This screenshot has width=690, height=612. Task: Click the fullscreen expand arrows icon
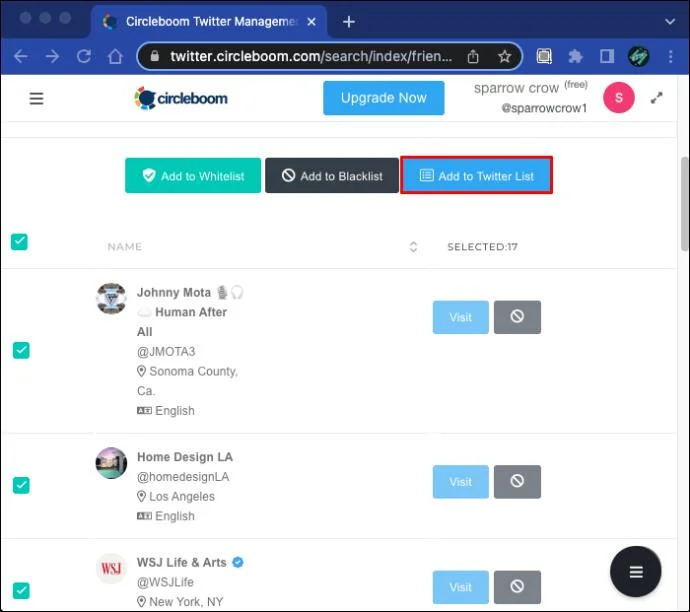coord(656,98)
